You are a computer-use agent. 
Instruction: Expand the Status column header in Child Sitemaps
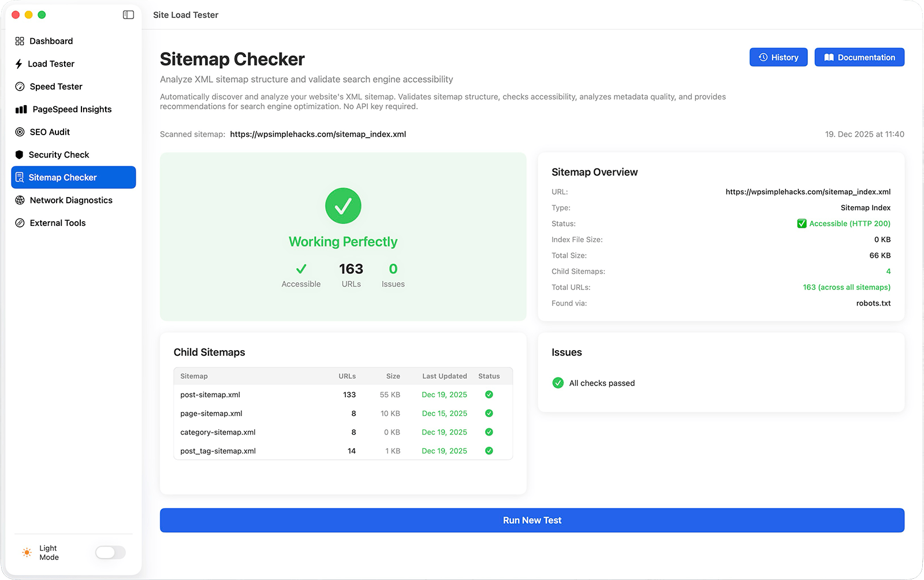pos(489,376)
